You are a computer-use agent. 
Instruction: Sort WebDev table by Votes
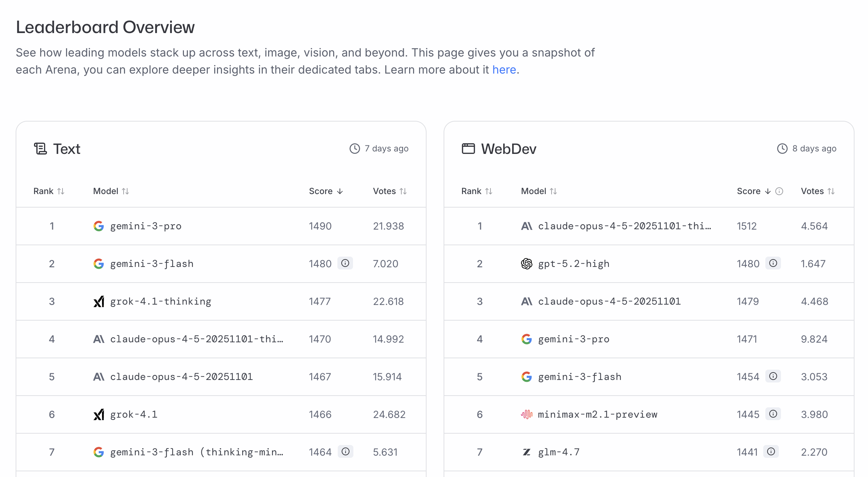click(818, 191)
